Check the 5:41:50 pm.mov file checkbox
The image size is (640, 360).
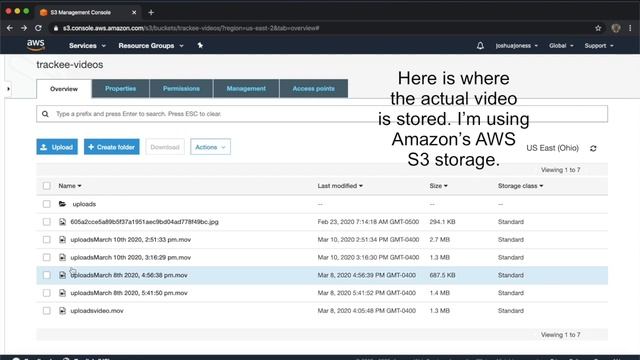pyautogui.click(x=47, y=293)
